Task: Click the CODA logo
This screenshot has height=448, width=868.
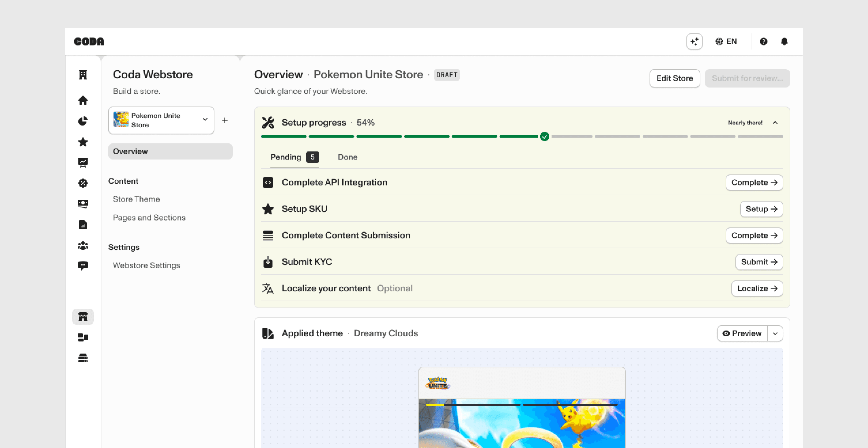Action: click(x=89, y=41)
